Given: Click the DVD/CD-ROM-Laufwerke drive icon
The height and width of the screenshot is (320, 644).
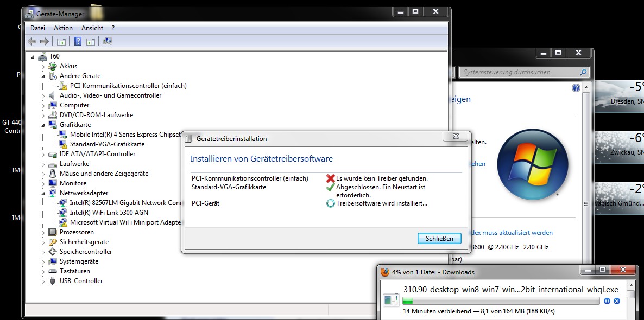Looking at the screenshot, I should click(52, 115).
